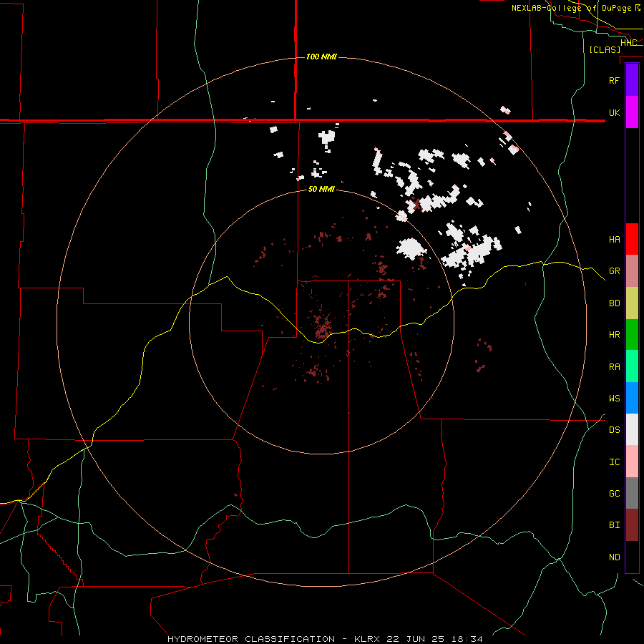Click the "100 NMI" range ring label
The height and width of the screenshot is (644, 644).
click(x=321, y=57)
